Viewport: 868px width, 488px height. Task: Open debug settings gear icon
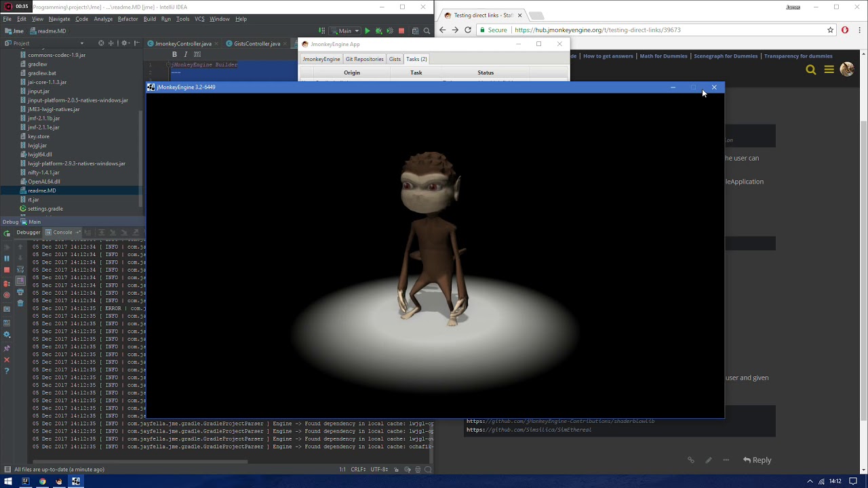click(x=7, y=335)
